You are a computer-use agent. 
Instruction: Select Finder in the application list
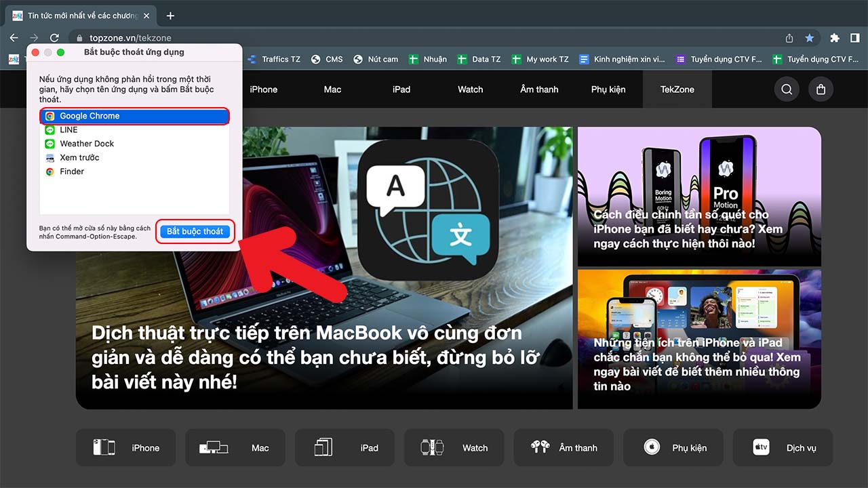pyautogui.click(x=134, y=171)
